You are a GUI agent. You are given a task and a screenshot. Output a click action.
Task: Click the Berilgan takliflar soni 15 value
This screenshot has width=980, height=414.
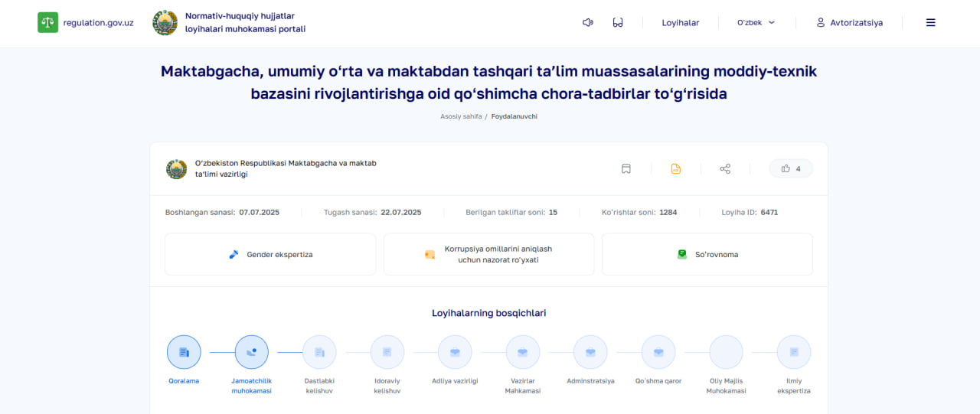tap(553, 212)
